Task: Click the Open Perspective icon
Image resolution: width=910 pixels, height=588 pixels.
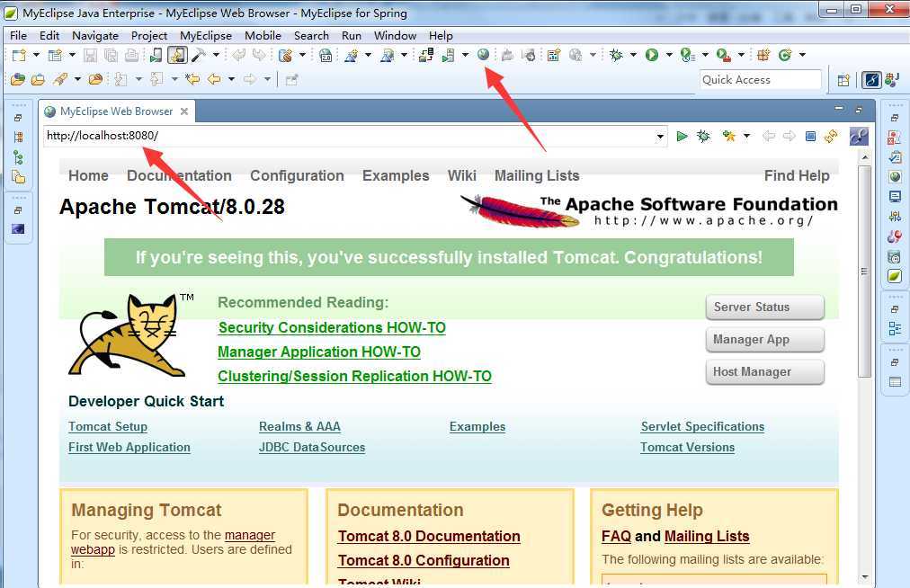Action: [843, 80]
